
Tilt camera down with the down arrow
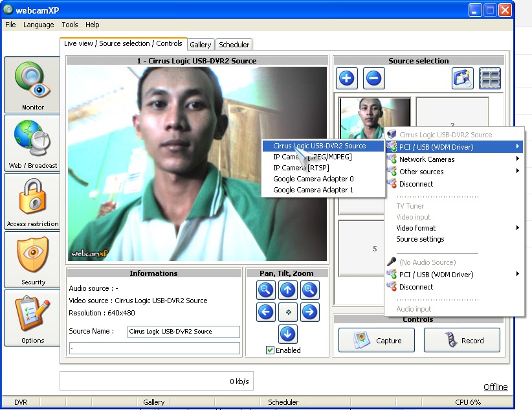(288, 334)
